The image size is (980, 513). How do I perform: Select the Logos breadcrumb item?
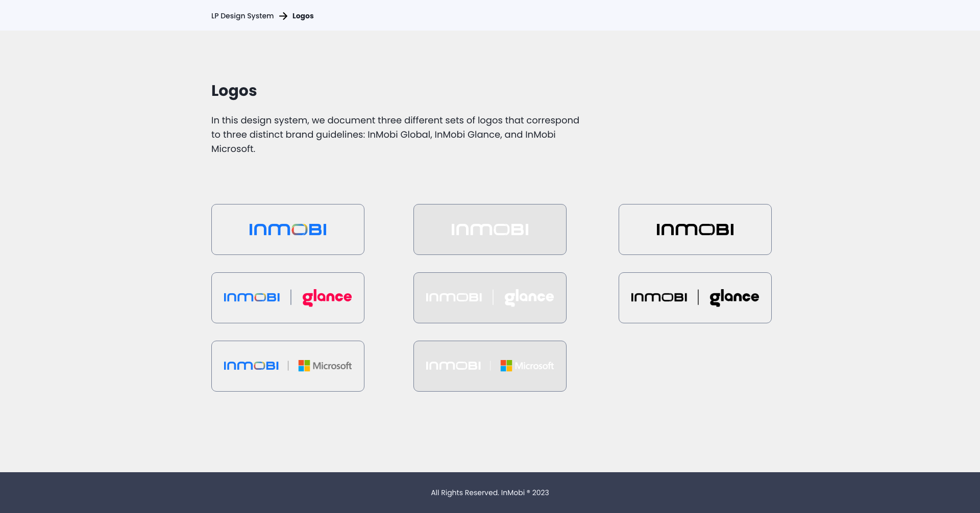[303, 16]
